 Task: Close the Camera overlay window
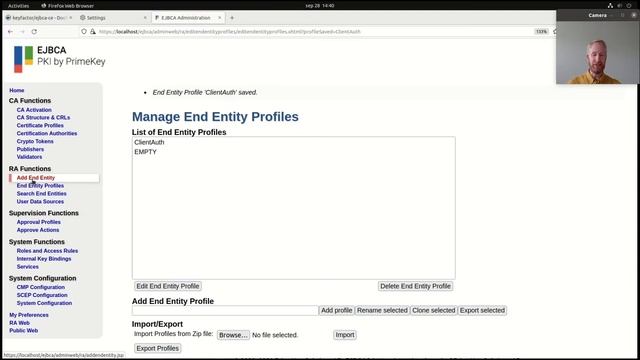633,15
